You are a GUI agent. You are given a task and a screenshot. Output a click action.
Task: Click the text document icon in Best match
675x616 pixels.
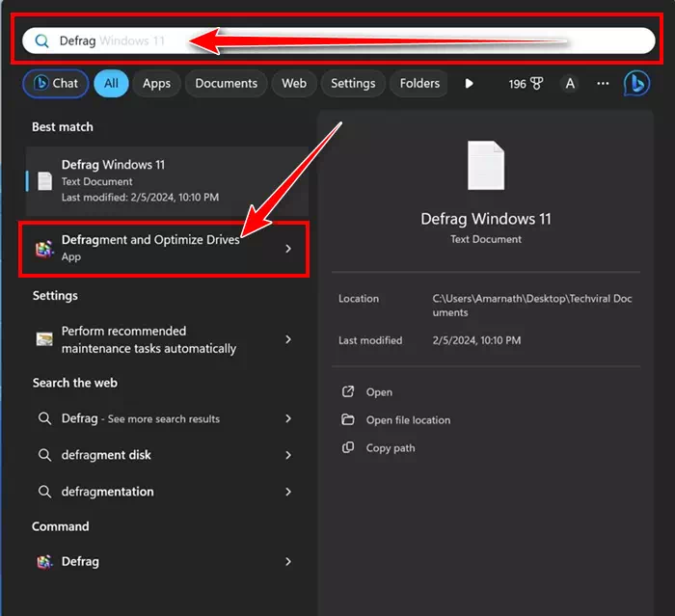(x=44, y=181)
